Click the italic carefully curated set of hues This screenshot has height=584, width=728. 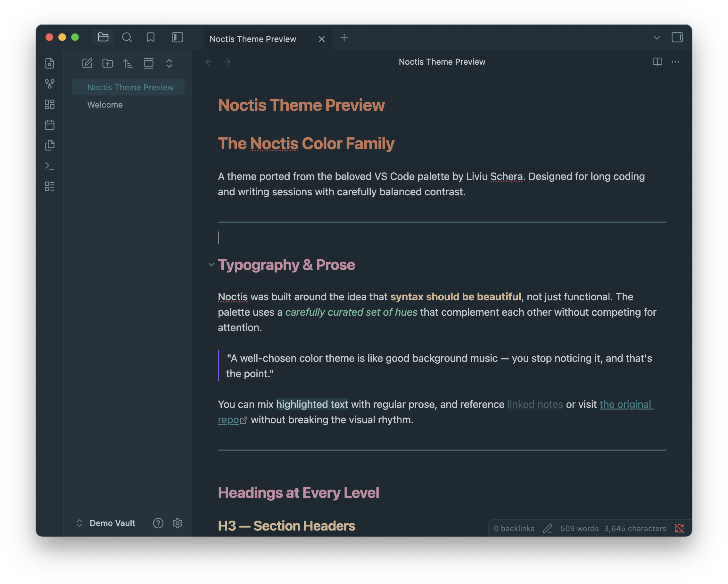351,312
